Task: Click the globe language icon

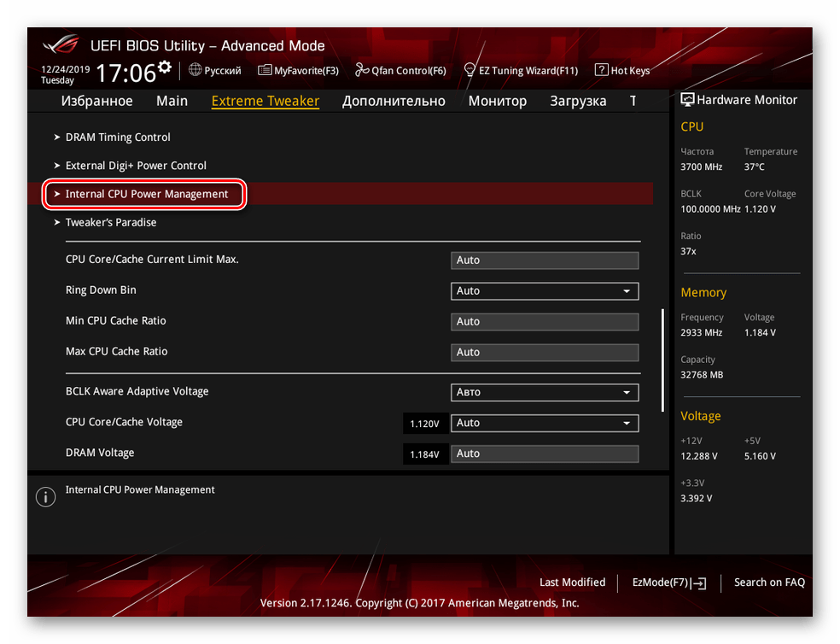Action: tap(195, 70)
